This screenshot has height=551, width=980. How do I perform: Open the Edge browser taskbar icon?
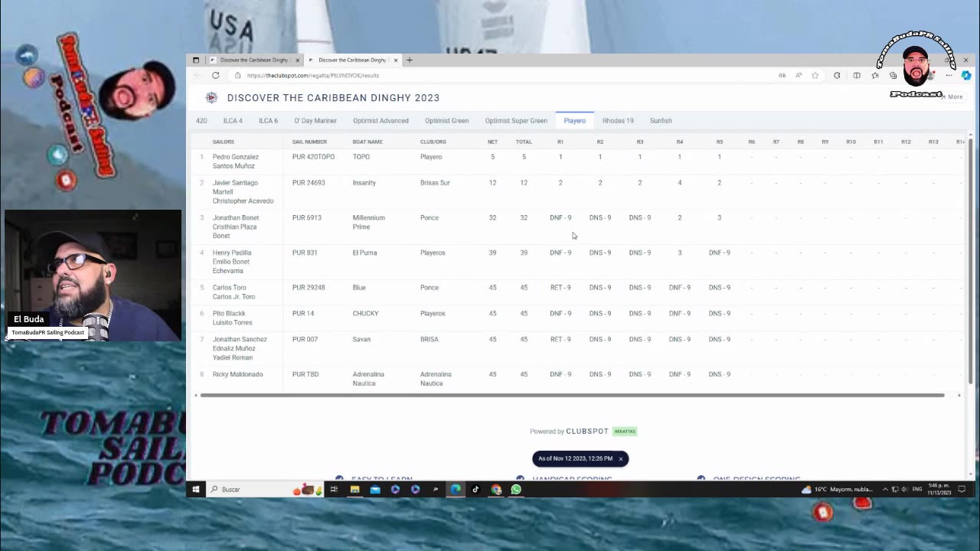click(x=456, y=489)
